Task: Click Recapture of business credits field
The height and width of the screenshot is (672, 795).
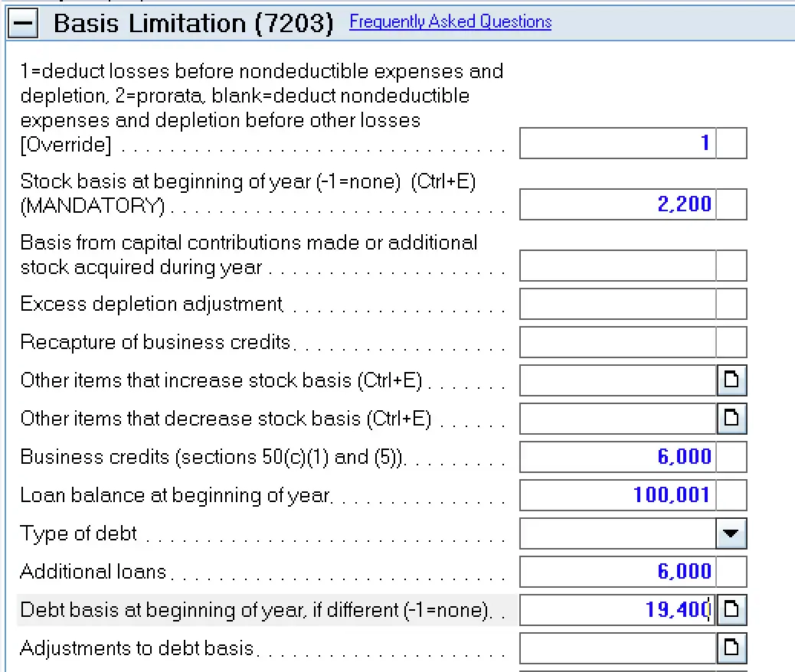Action: tap(617, 342)
